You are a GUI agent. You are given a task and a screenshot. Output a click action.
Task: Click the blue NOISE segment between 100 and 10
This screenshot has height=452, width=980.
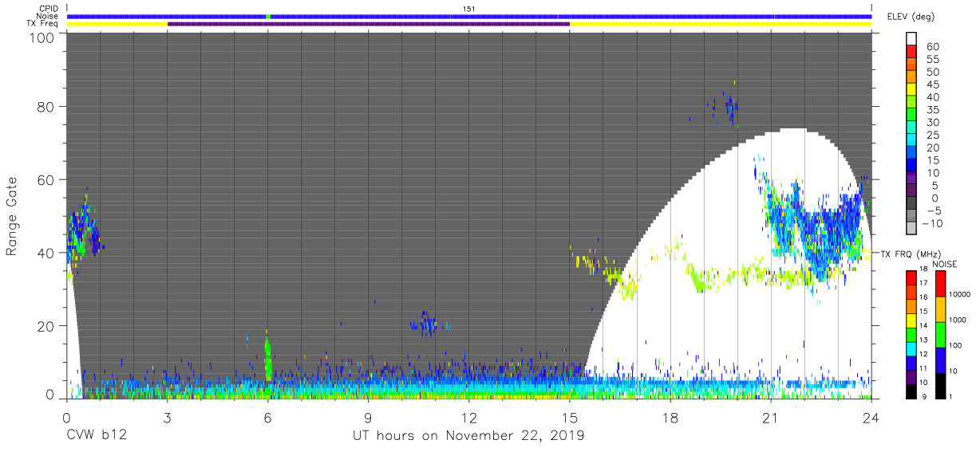[939, 359]
